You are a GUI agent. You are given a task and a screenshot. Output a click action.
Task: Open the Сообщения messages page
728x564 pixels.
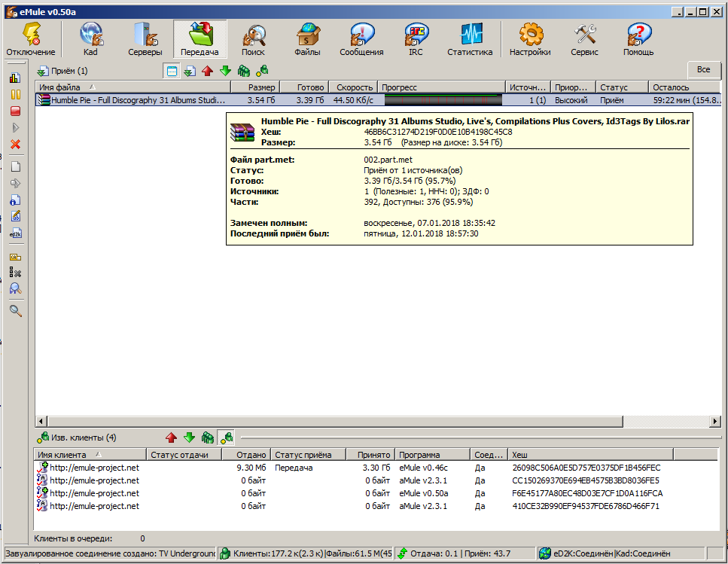pos(361,39)
